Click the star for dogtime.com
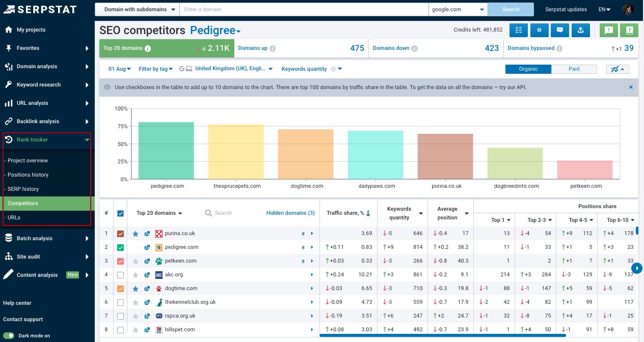This screenshot has height=342, width=644. click(136, 289)
